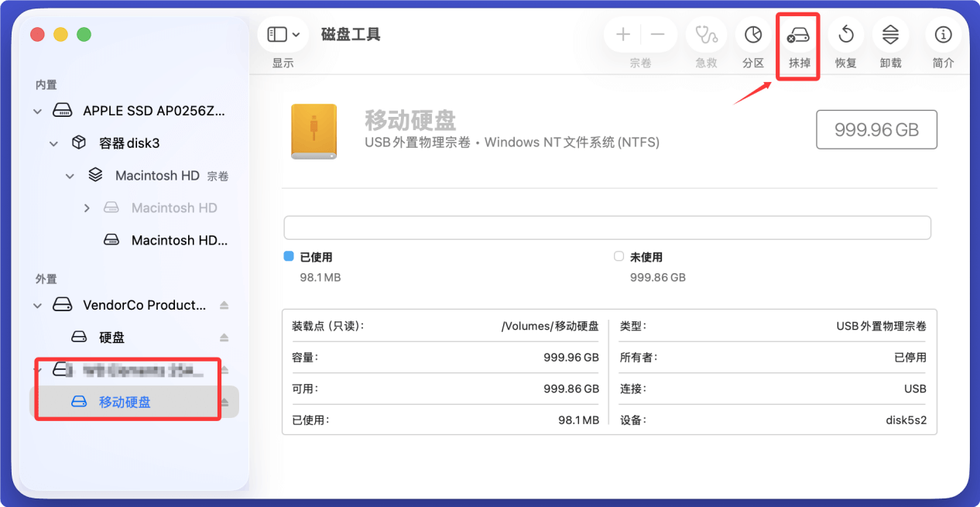Click the storage usage bar
980x507 pixels.
pyautogui.click(x=608, y=228)
